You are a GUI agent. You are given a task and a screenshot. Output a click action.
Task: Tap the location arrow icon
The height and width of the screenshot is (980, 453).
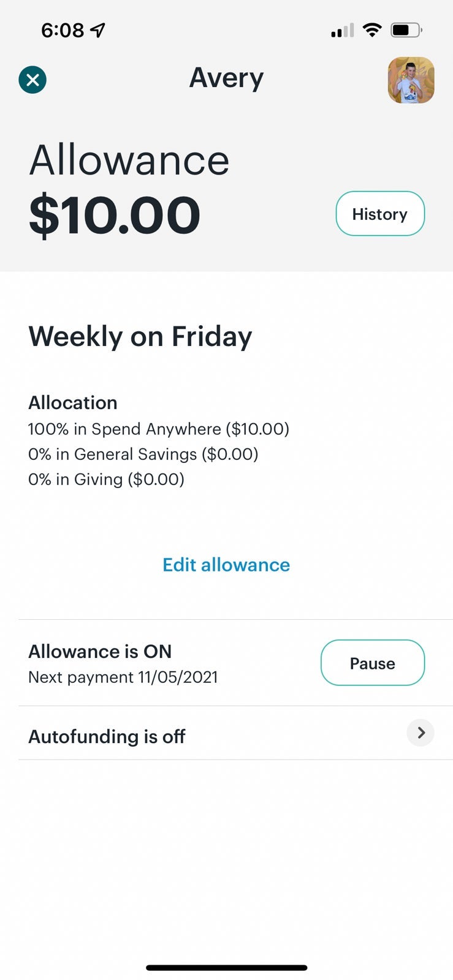97,30
